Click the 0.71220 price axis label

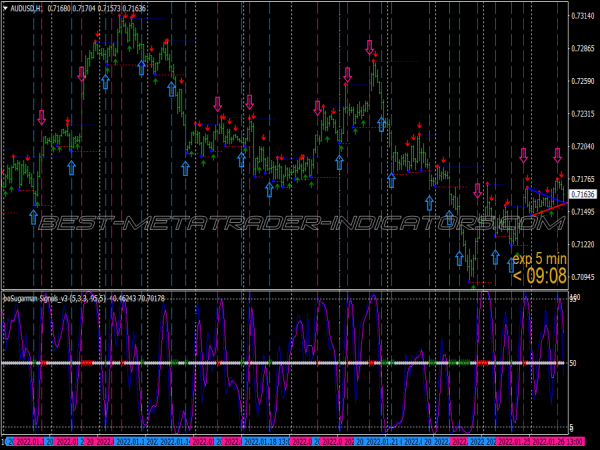(583, 245)
